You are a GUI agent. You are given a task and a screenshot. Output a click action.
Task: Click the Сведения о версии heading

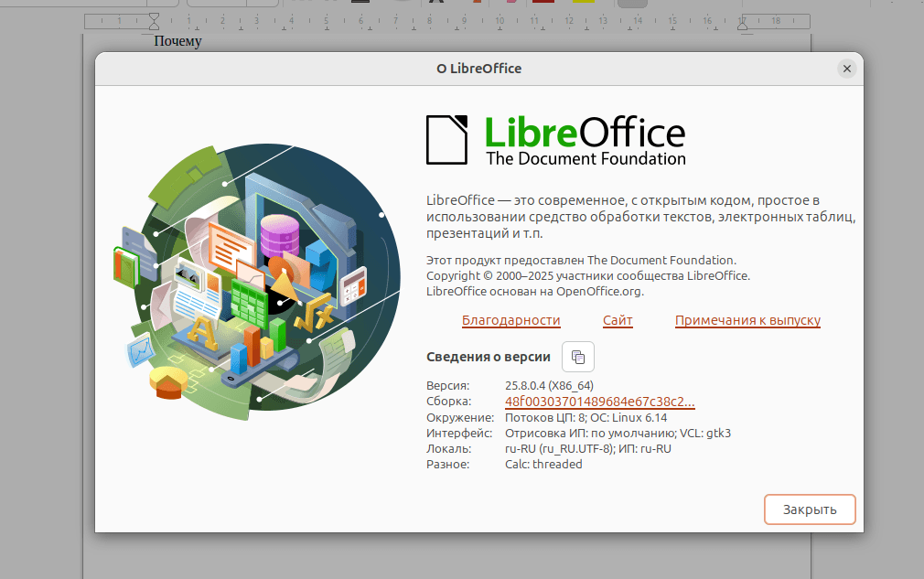point(489,357)
